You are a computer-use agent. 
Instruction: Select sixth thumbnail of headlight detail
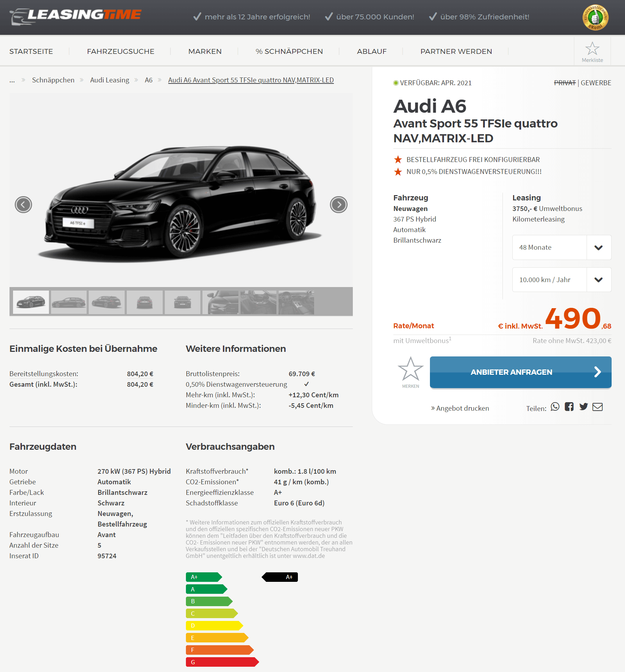(x=220, y=302)
